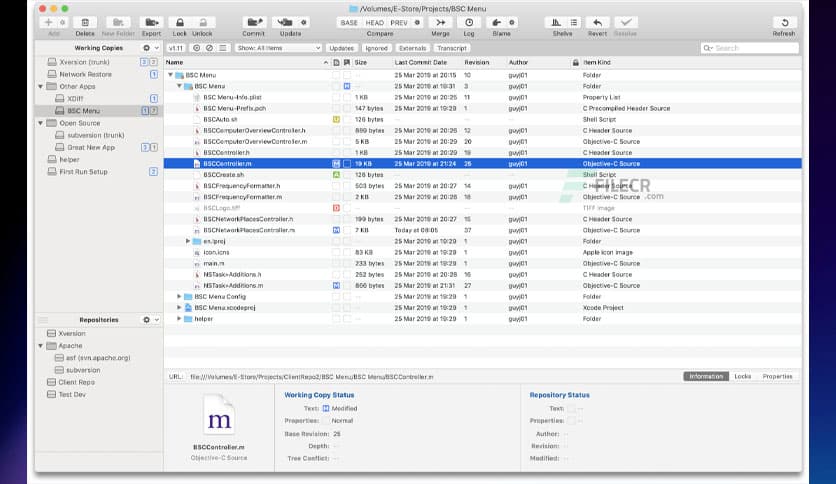Click the Merge toolbar icon
This screenshot has width=836, height=484.
[440, 22]
